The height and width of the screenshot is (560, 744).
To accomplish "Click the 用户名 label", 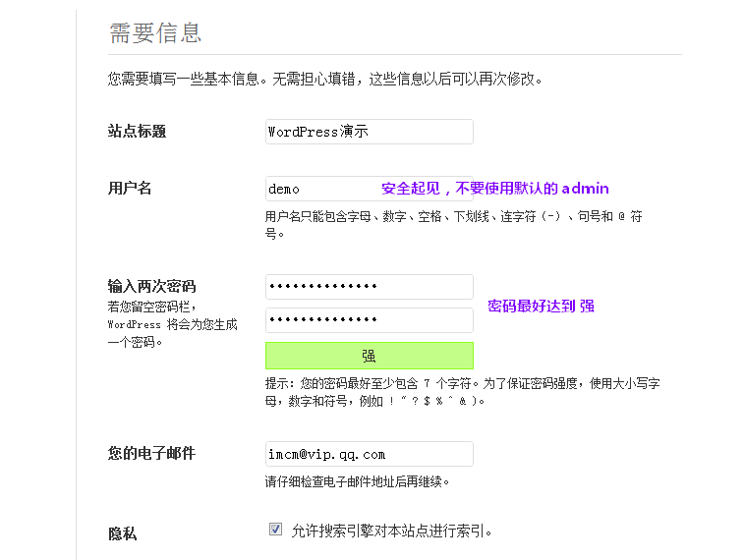I will tap(130, 188).
